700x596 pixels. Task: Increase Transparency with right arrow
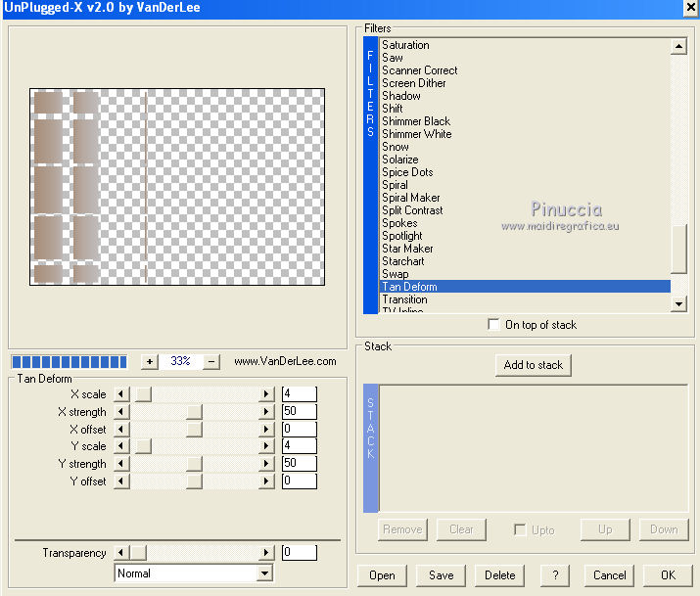pyautogui.click(x=266, y=553)
